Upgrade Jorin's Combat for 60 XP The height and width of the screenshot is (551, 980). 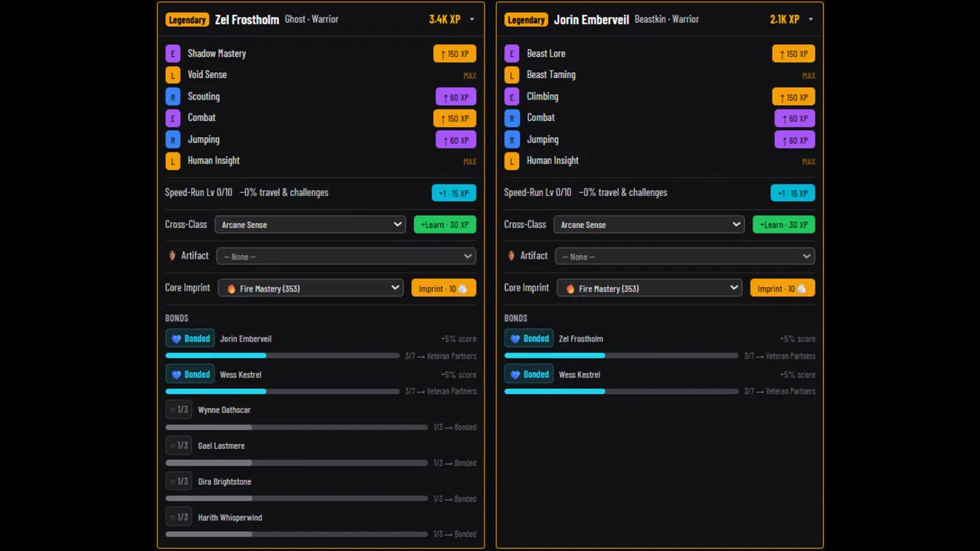(x=795, y=118)
